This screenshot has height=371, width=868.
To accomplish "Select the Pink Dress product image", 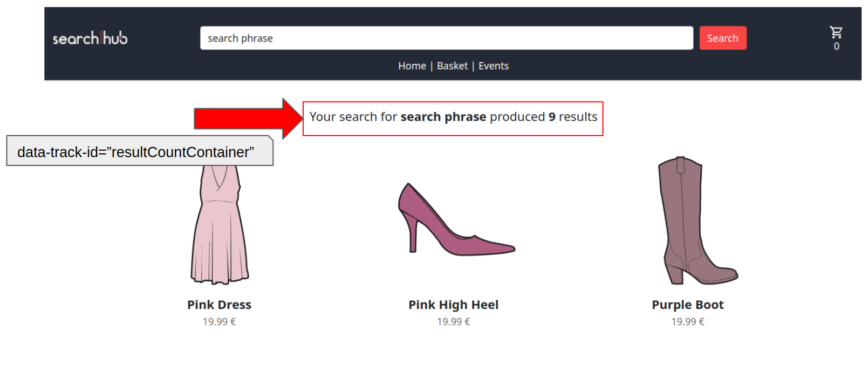I will coord(220,224).
